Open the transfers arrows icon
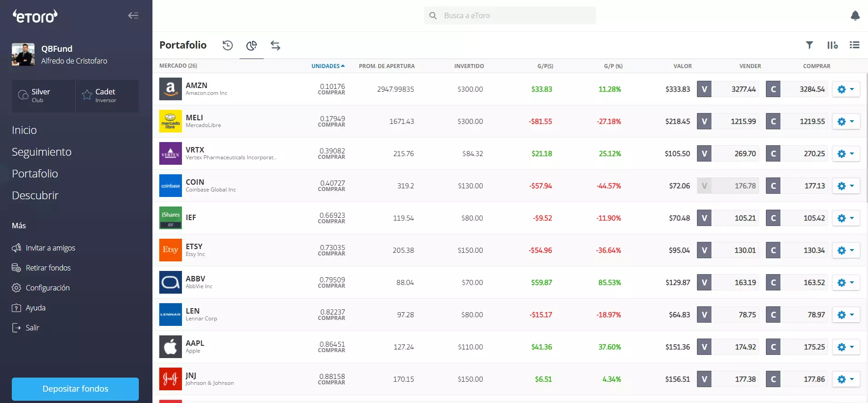Image resolution: width=868 pixels, height=403 pixels. [275, 45]
